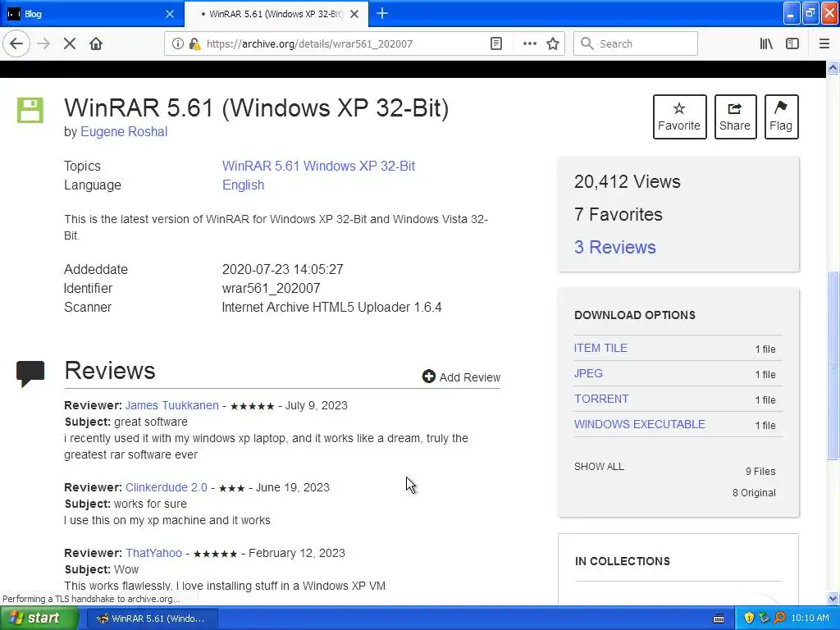Click the 20,412 Views text

point(627,181)
